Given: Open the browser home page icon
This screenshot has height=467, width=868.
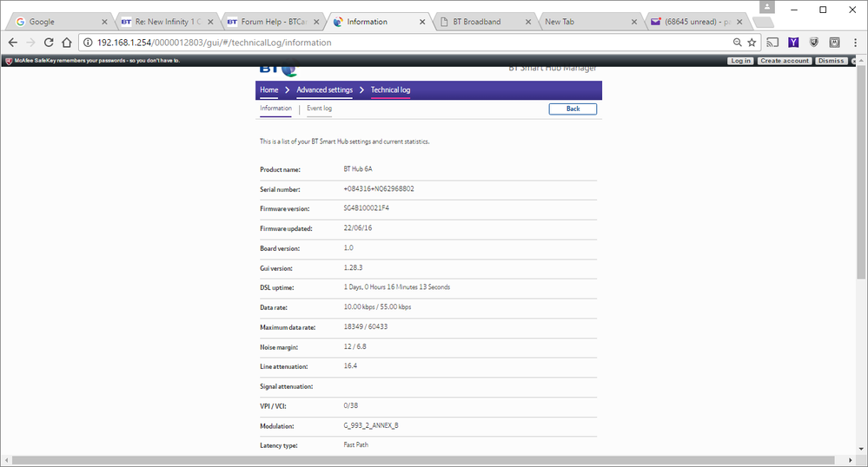Looking at the screenshot, I should (x=66, y=43).
